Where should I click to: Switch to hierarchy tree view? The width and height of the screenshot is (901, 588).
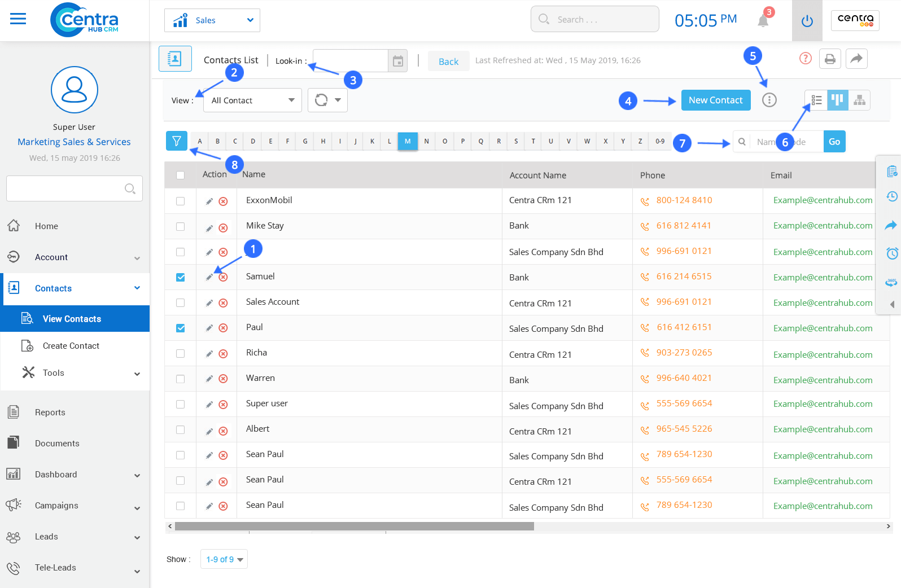point(859,100)
